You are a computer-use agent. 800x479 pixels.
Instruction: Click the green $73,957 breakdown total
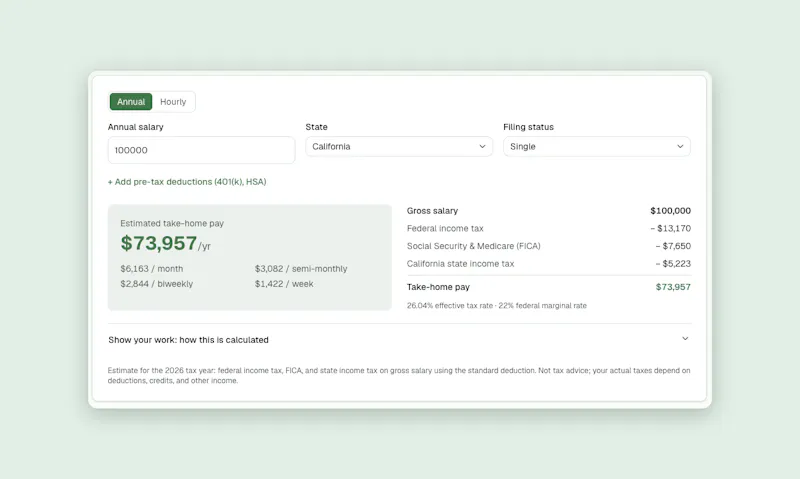(673, 287)
